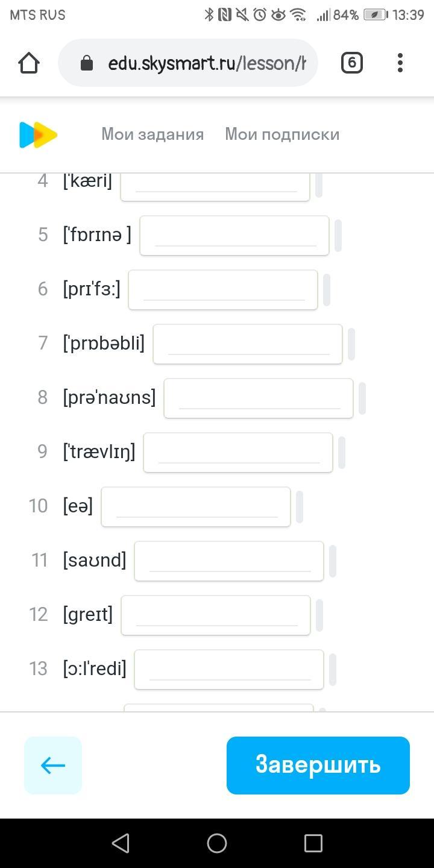434x868 pixels.
Task: Open the Мои задания tab
Action: [x=153, y=134]
